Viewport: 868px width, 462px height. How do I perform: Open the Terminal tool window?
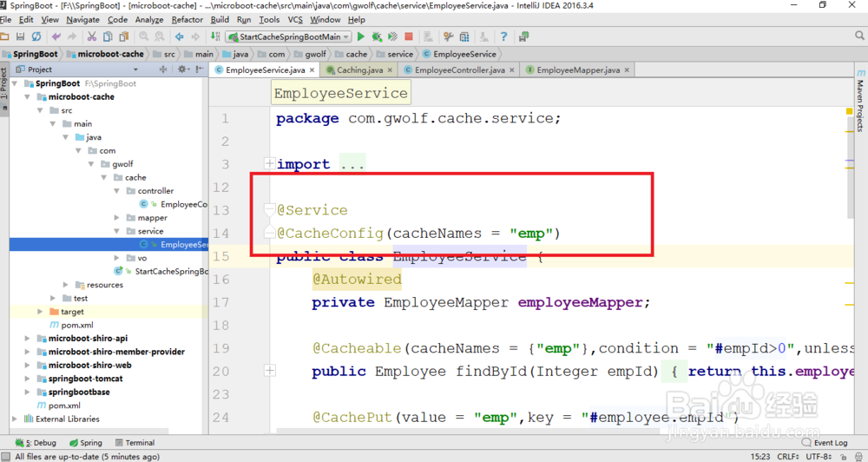pyautogui.click(x=135, y=443)
